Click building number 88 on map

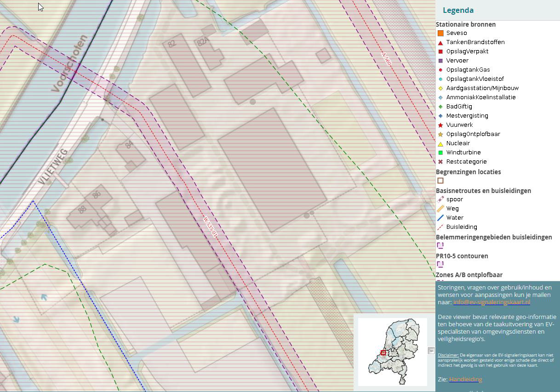click(x=82, y=210)
